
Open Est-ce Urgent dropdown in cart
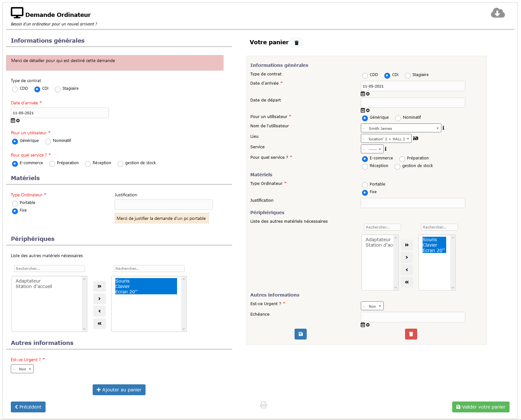(372, 306)
